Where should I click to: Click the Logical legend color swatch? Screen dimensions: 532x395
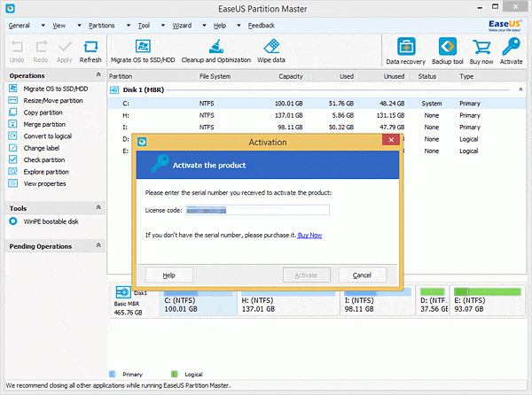click(175, 374)
